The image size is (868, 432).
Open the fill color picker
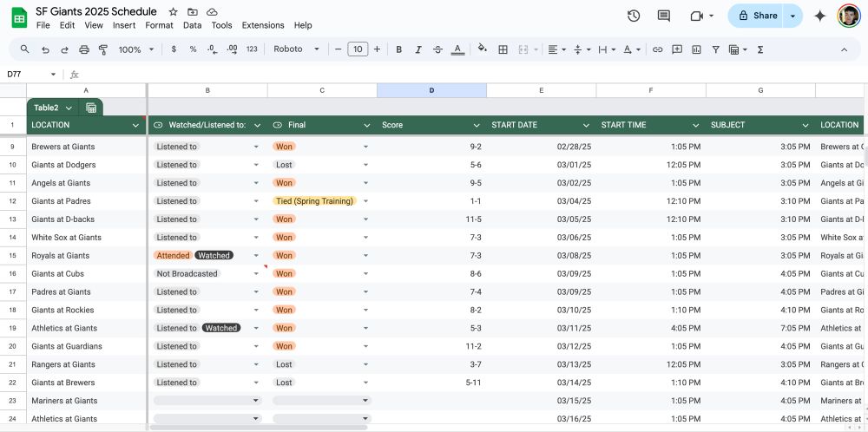482,49
